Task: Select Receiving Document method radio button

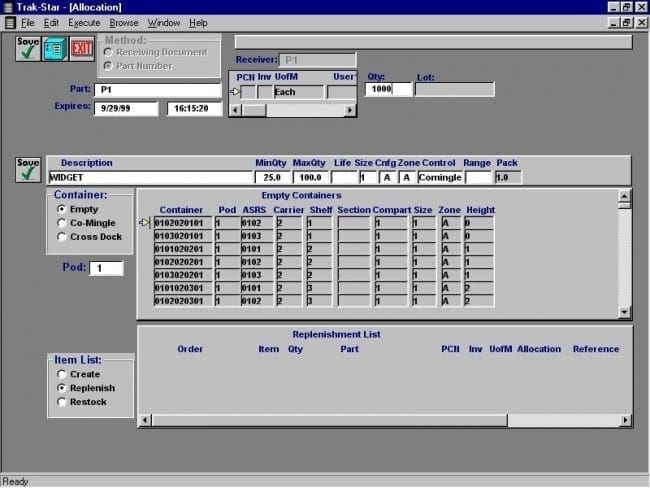Action: (108, 52)
